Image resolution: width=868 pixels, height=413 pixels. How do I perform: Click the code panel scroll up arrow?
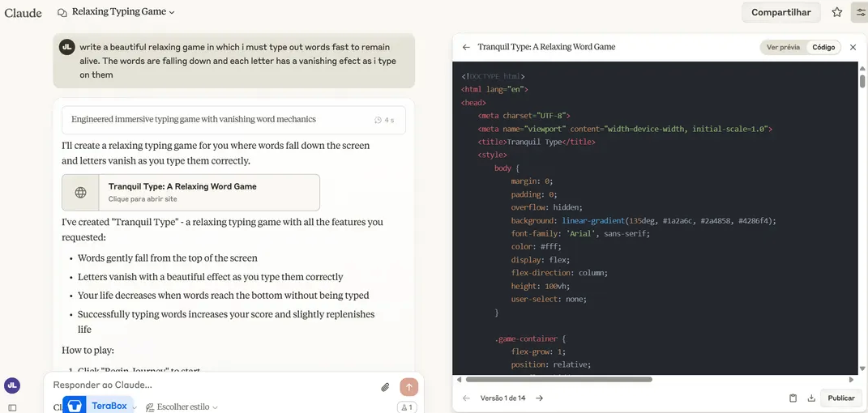click(862, 68)
